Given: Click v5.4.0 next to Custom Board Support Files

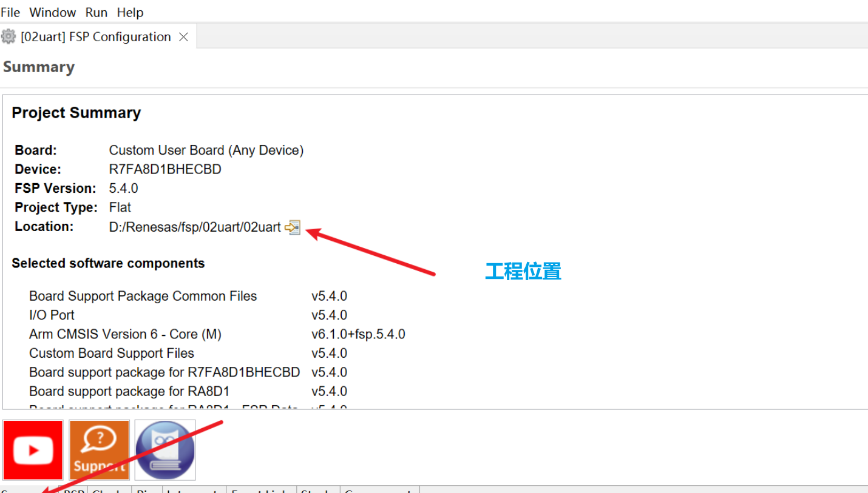Looking at the screenshot, I should (x=329, y=353).
